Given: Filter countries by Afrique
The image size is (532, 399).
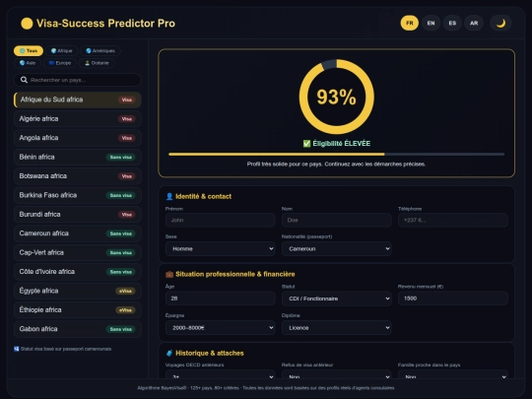Looking at the screenshot, I should [x=62, y=51].
